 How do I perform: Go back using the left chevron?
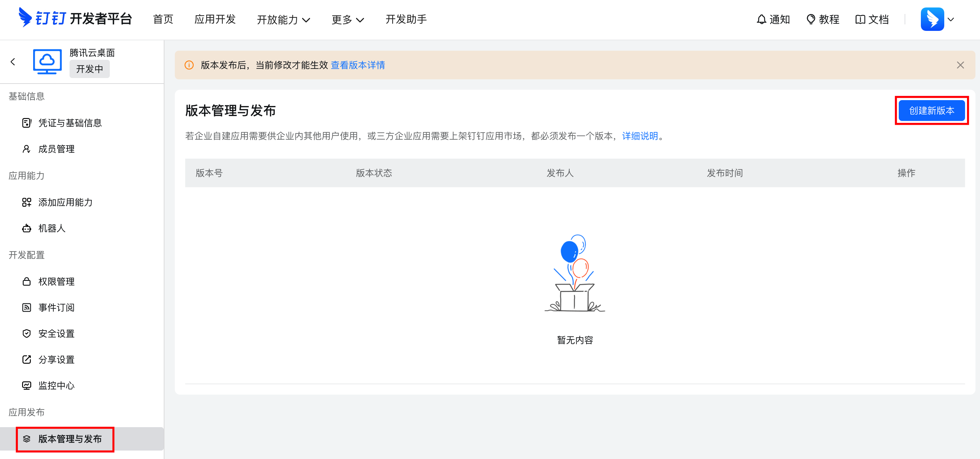(x=13, y=62)
